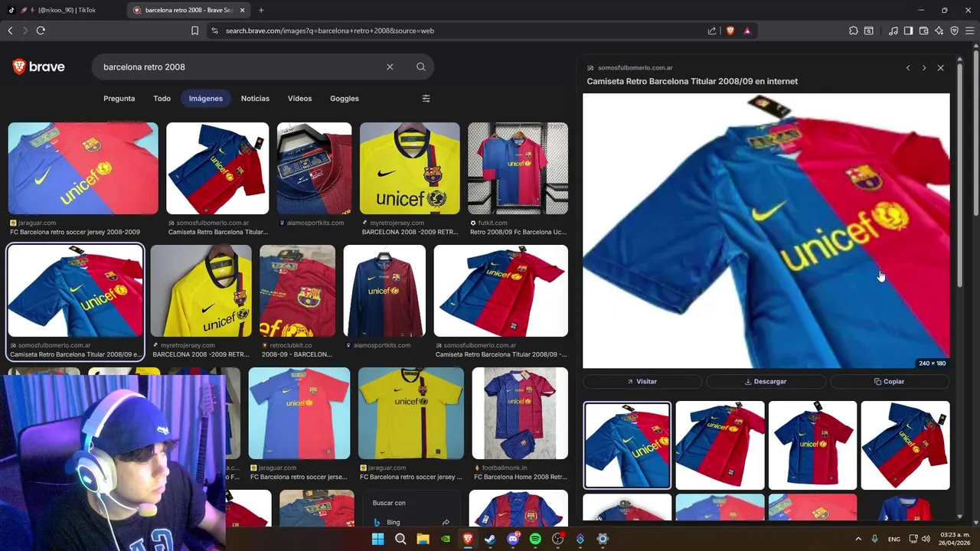Open Windows Start menu
Image resolution: width=980 pixels, height=551 pixels.
click(x=377, y=539)
